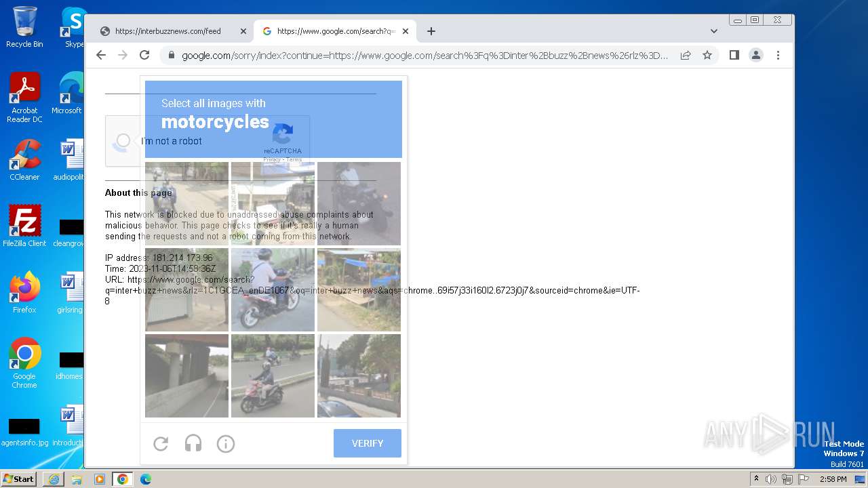868x488 pixels.
Task: Get an audio captcha challenge
Action: pos(193,443)
